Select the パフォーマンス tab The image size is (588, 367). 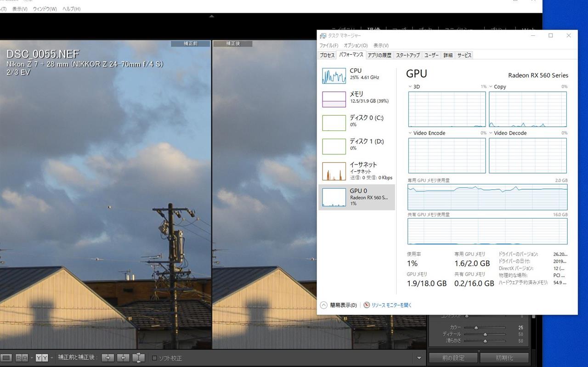pyautogui.click(x=351, y=55)
